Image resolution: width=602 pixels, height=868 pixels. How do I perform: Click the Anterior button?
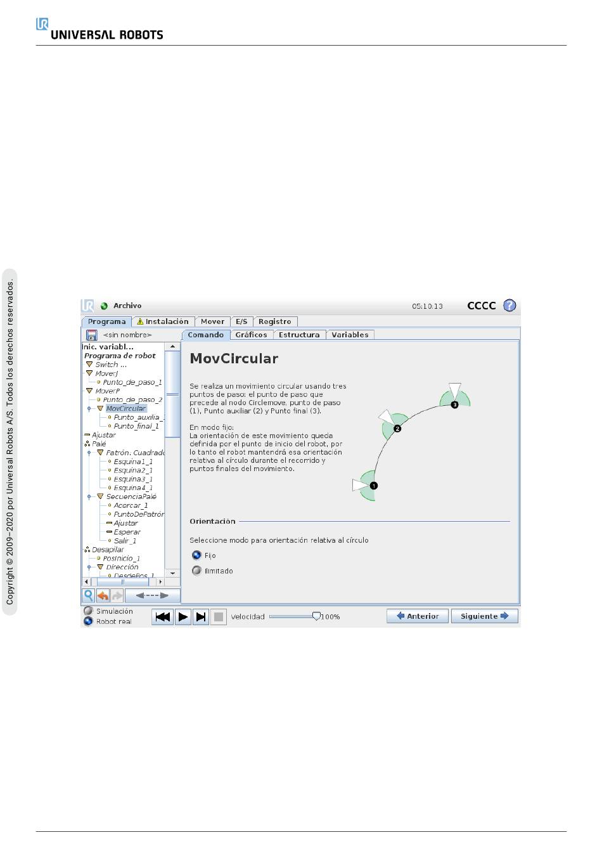418,616
